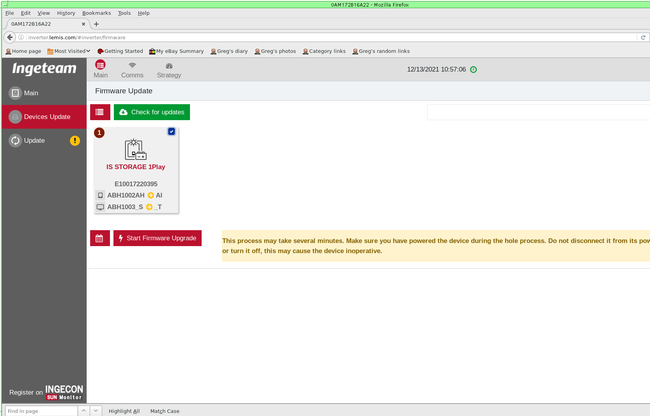Toggle the IS STORAGE 1Play device checkbox

click(171, 132)
